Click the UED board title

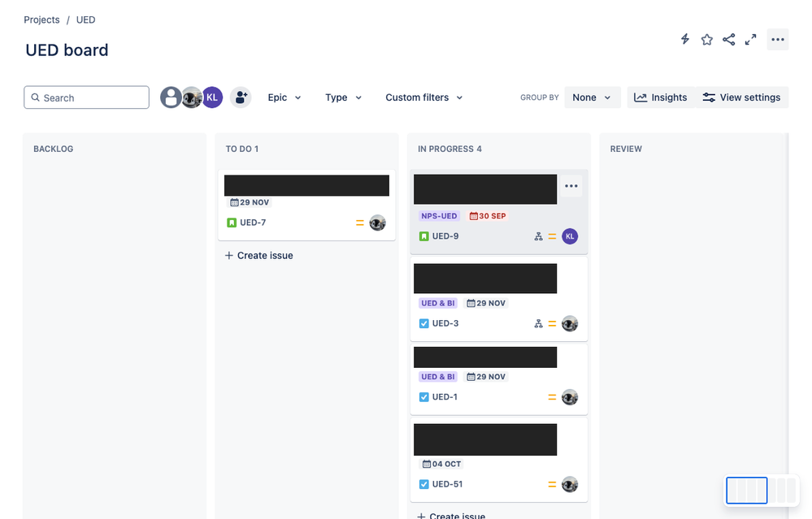point(67,50)
